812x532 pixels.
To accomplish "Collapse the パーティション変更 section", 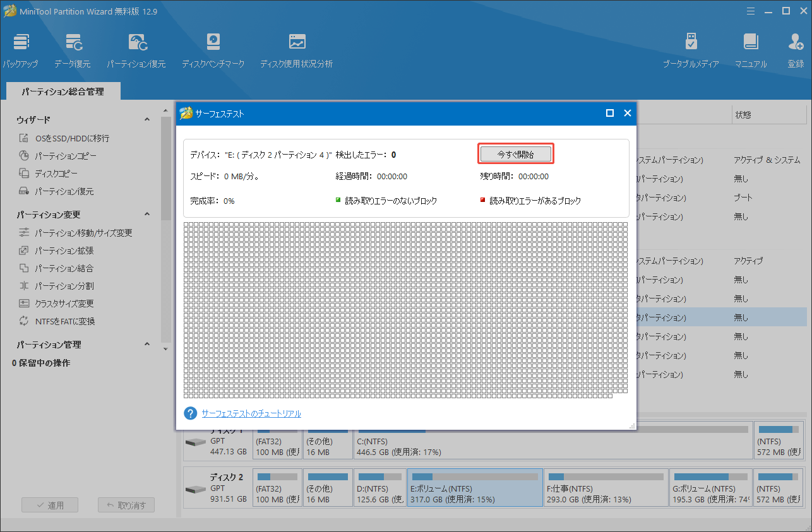I will click(x=147, y=215).
